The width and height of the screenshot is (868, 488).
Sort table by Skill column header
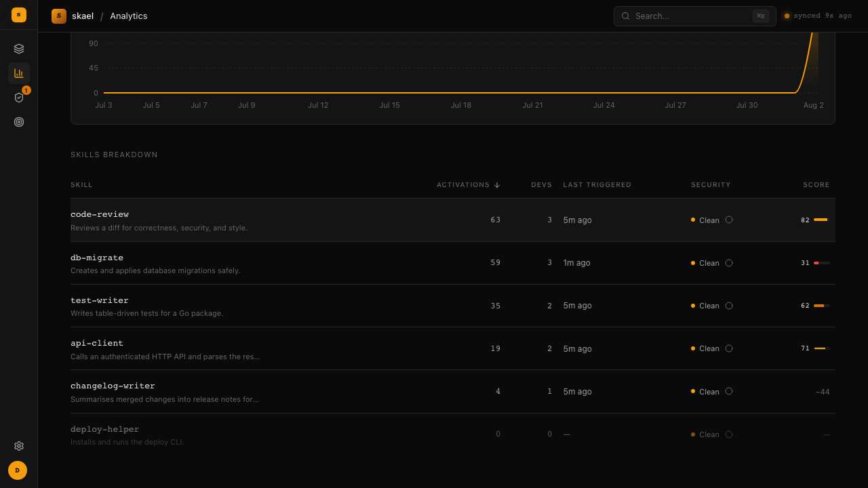(x=81, y=185)
